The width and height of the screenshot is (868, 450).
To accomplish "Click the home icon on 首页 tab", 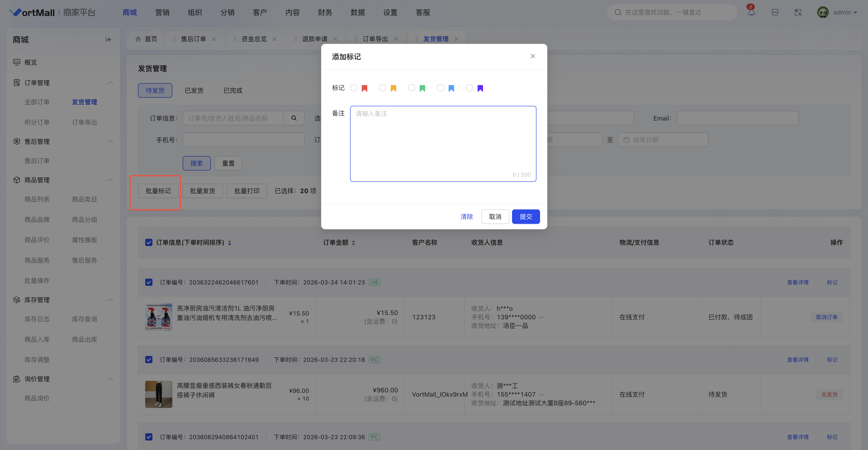I will 138,39.
